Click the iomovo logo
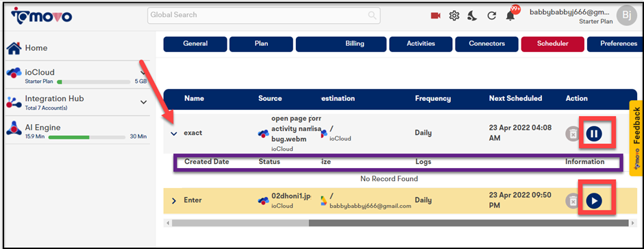Screen dimensions: 644x249 pyautogui.click(x=42, y=16)
